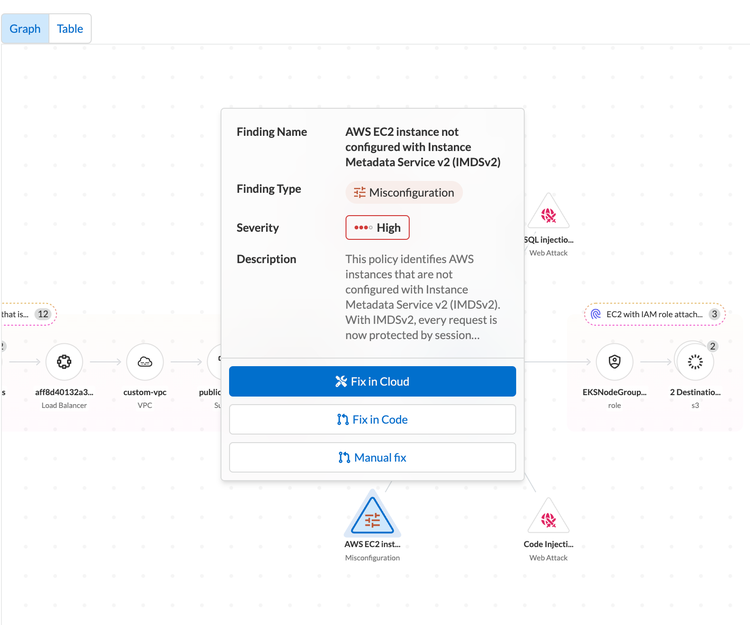Click the SQL injection Web Attack triangle
Viewport: 750px width, 625px height.
(x=548, y=213)
